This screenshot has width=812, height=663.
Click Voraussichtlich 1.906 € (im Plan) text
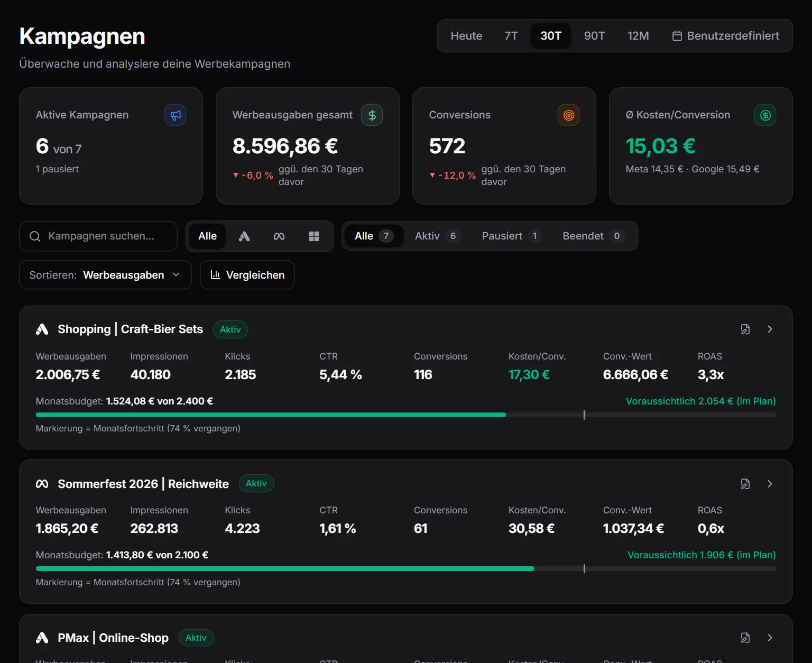pos(702,555)
